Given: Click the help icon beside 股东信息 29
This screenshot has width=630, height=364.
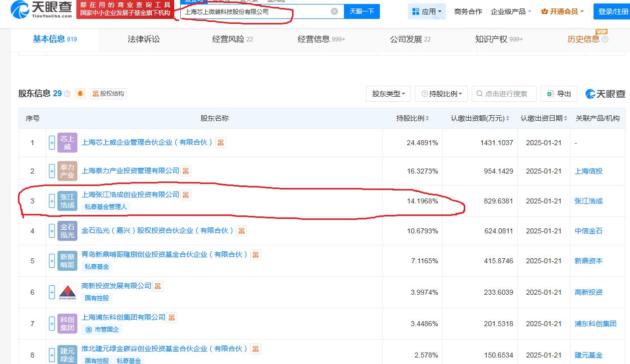Looking at the screenshot, I should (x=67, y=94).
